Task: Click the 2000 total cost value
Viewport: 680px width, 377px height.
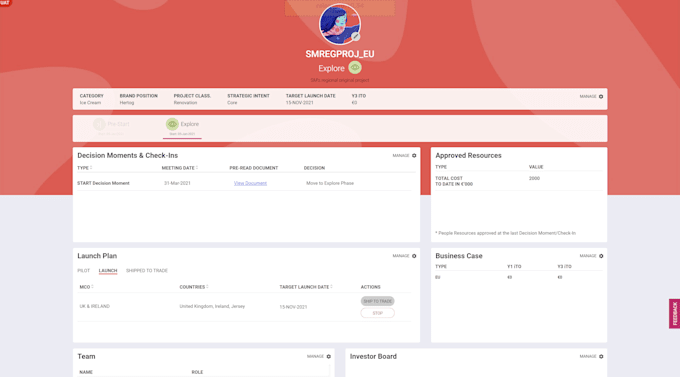Action: 534,178
